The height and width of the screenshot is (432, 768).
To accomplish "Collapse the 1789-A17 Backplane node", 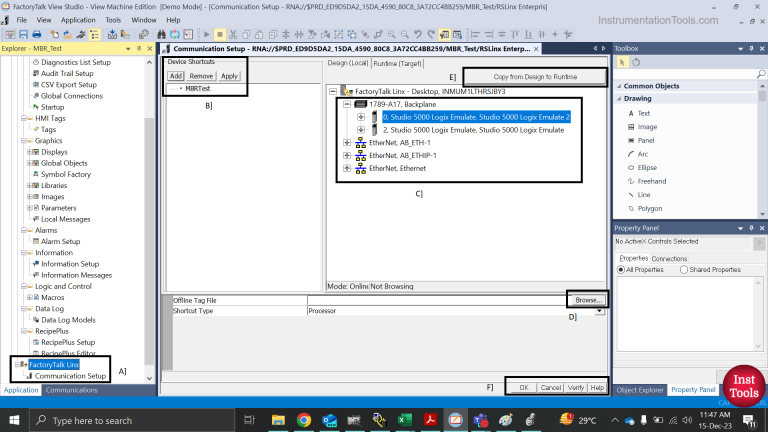I will point(347,104).
